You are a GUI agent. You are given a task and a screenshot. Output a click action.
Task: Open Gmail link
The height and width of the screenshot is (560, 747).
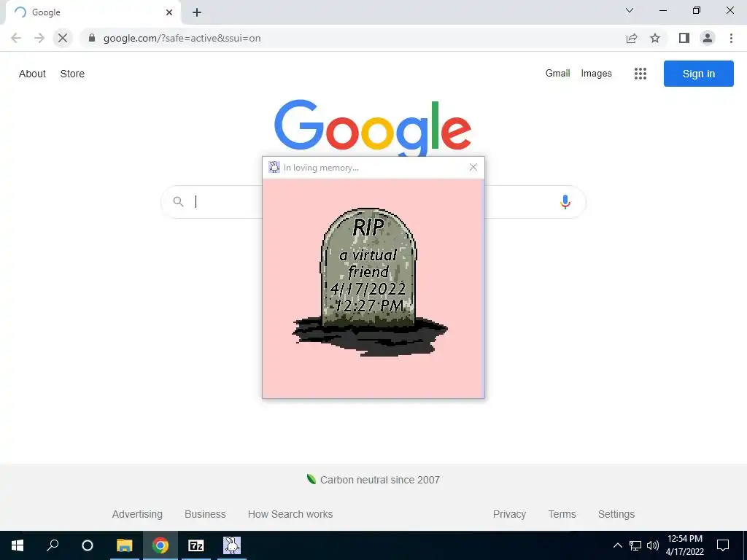558,74
